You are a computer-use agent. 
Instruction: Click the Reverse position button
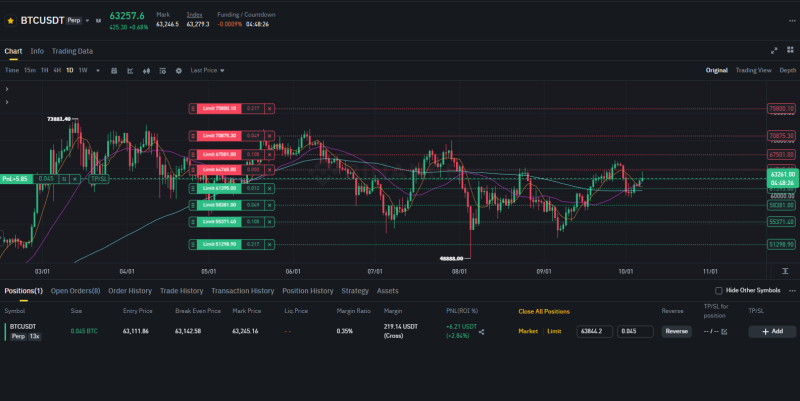pos(677,331)
